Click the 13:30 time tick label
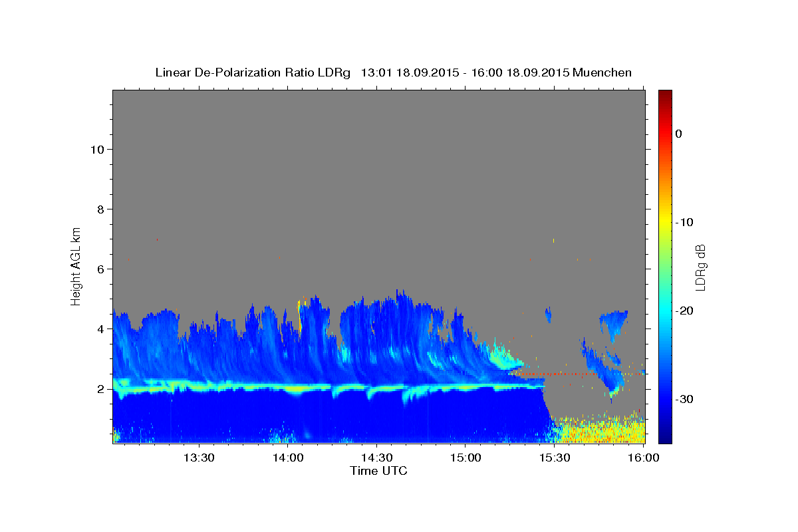 tap(199, 458)
